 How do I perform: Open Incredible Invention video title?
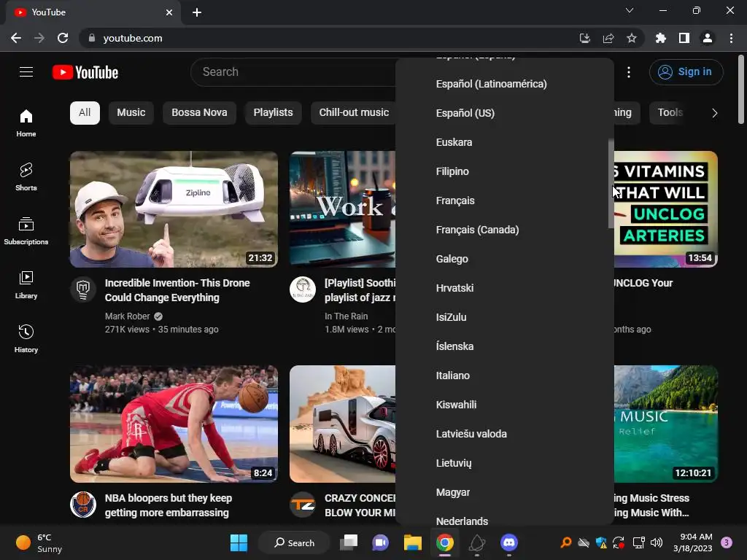coord(177,290)
